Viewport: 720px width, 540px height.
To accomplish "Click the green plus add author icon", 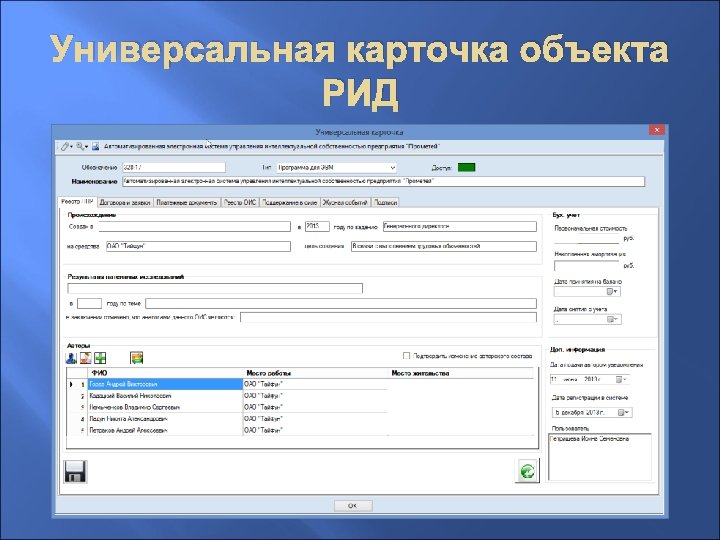I will [100, 358].
